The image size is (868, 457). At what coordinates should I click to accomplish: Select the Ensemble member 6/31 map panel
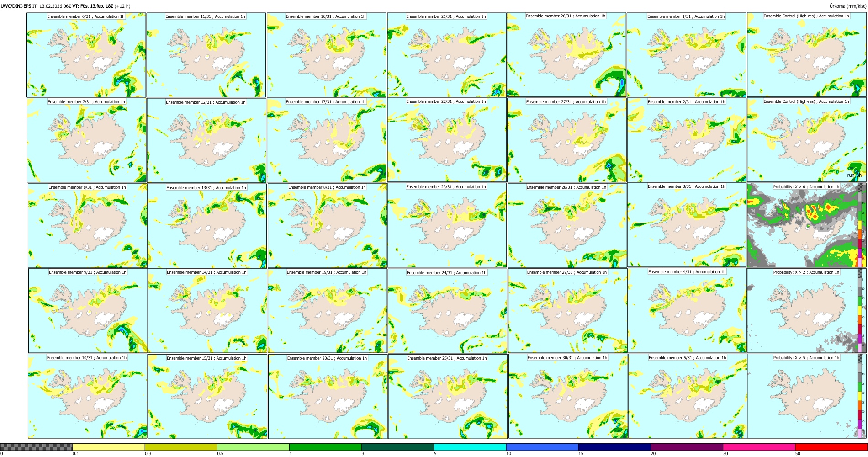tap(86, 55)
